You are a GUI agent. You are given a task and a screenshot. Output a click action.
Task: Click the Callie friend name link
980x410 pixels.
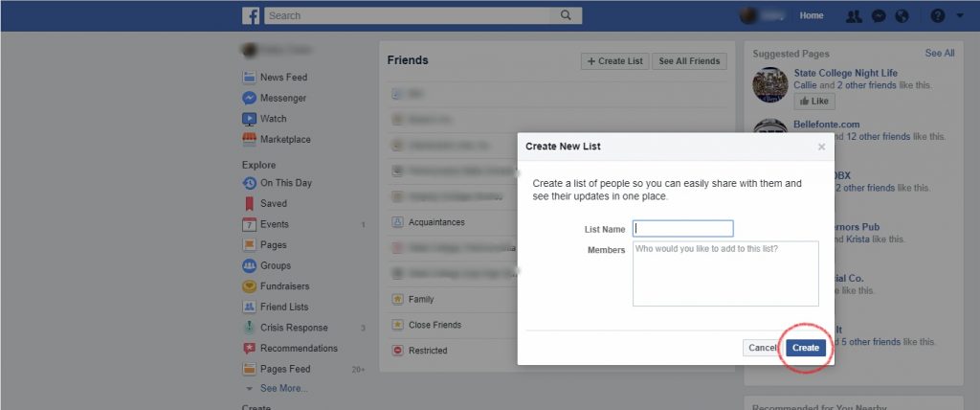click(806, 85)
